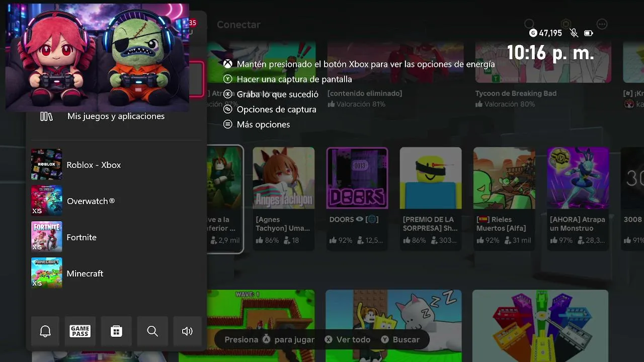Open the DOORS game thumbnail
This screenshot has width=644, height=362.
[357, 178]
